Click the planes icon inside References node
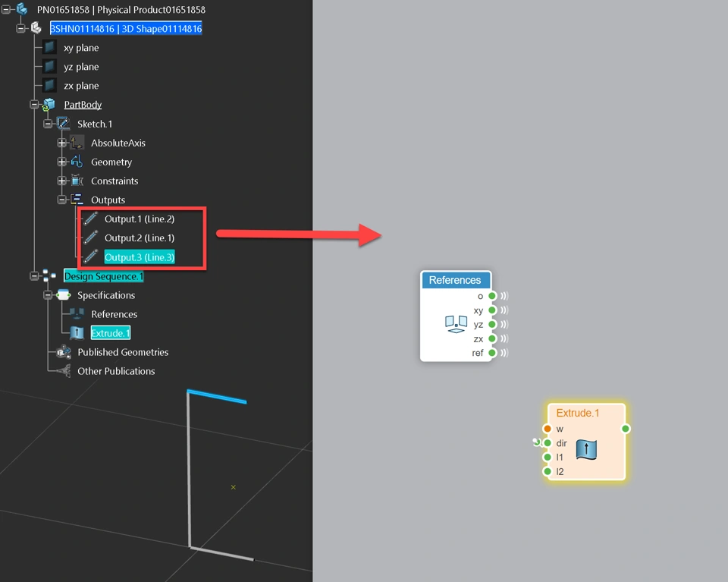 [x=456, y=324]
